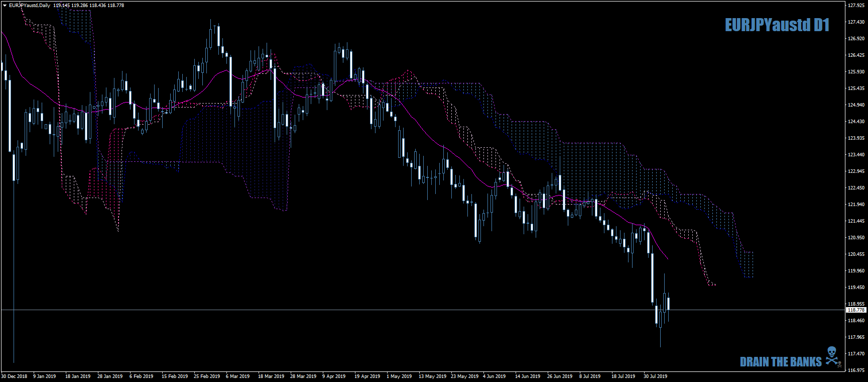Image resolution: width=868 pixels, height=382 pixels.
Task: Click the 118.460 price scale label
Action: tap(856, 321)
